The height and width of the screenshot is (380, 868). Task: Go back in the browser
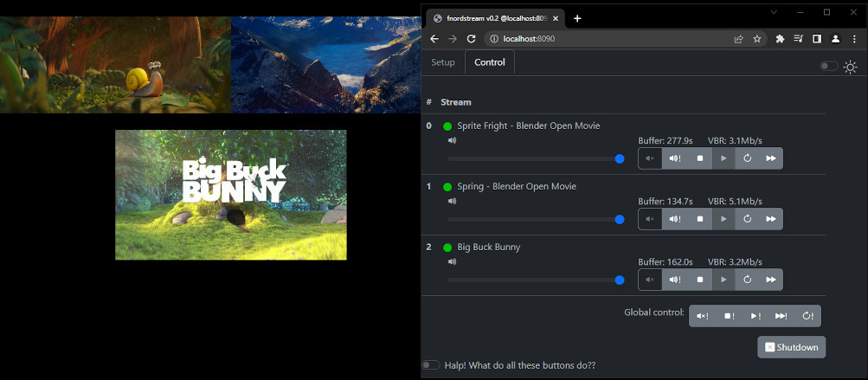434,39
